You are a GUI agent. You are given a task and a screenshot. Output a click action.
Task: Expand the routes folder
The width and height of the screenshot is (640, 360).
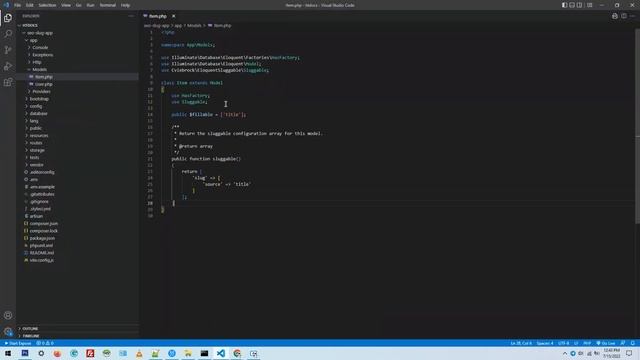(36, 143)
